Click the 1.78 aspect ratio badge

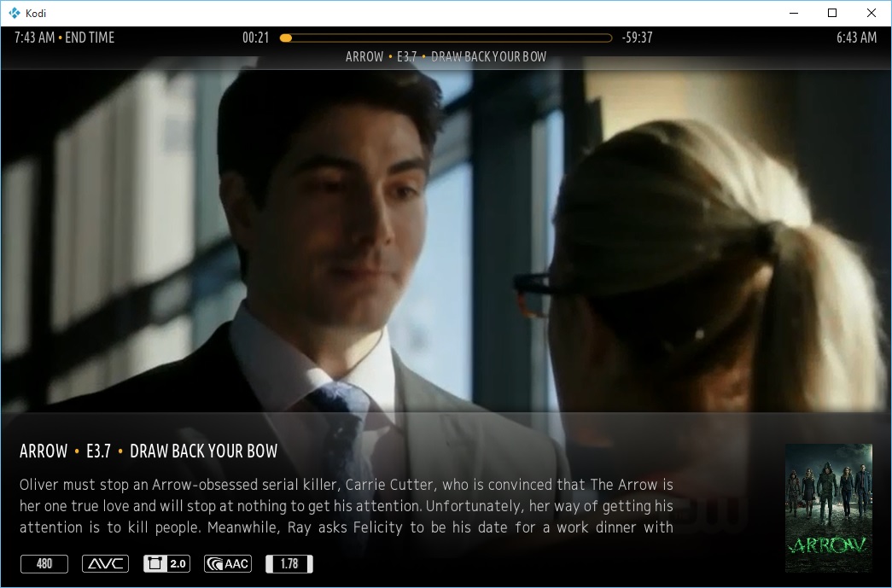[289, 563]
